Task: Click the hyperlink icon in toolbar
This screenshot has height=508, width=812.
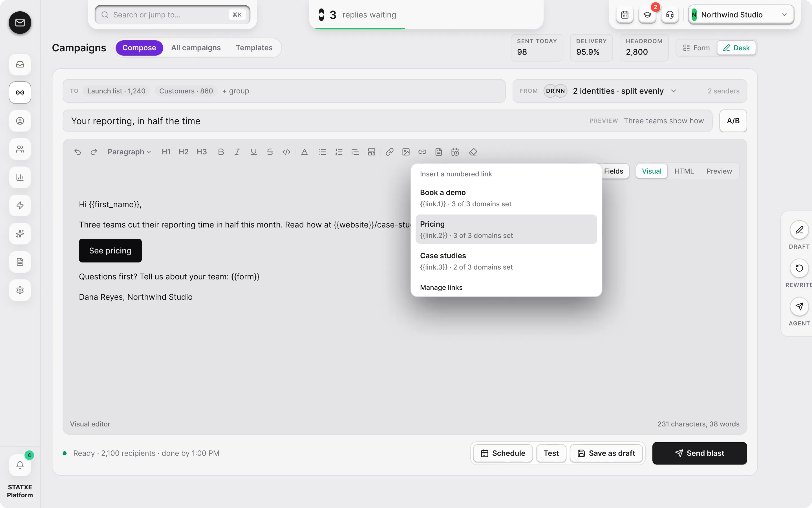Action: pos(390,152)
